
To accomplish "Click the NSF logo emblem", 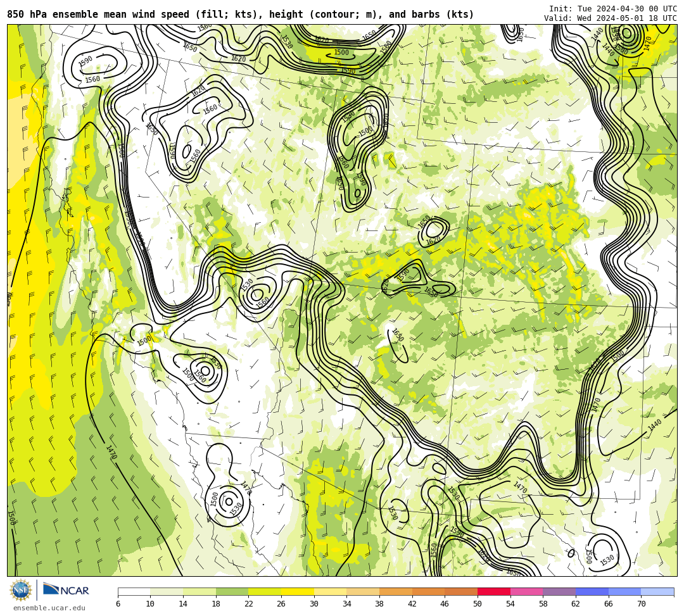I will 21,590.
